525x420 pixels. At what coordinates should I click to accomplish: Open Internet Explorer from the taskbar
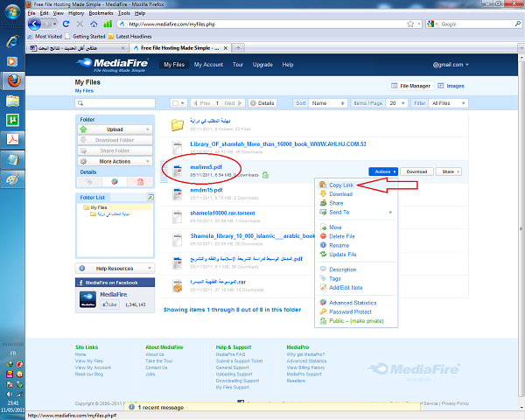[12, 41]
